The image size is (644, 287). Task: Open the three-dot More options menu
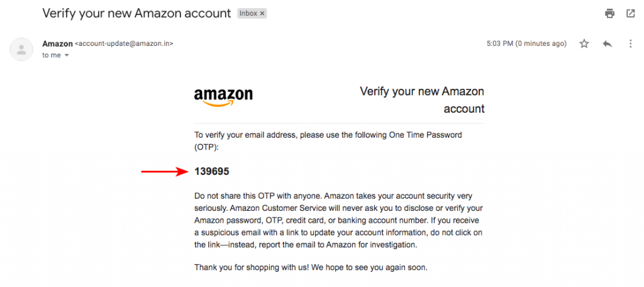[x=630, y=44]
